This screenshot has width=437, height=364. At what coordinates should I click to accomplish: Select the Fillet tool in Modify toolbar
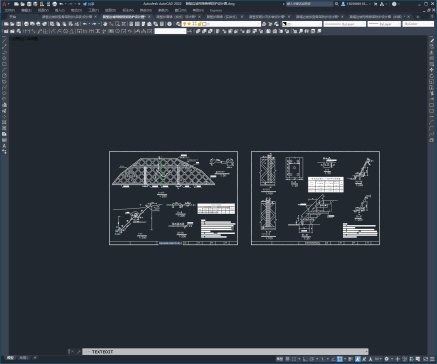tap(432, 128)
